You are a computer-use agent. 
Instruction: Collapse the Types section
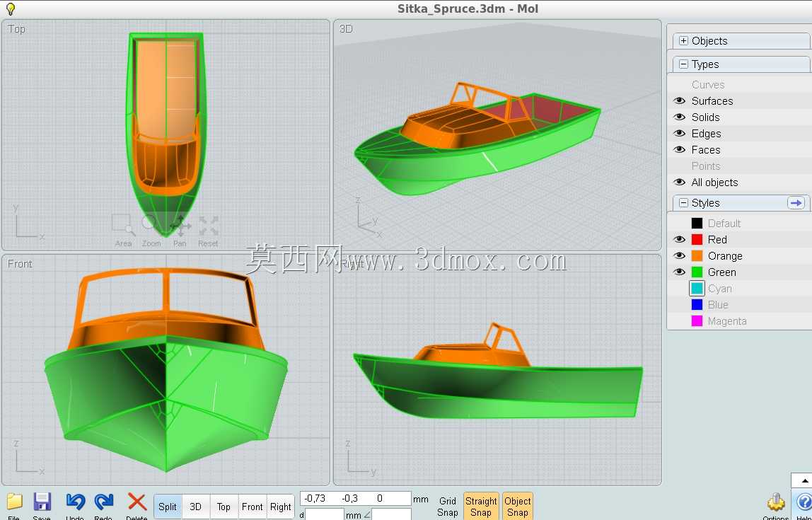pos(683,64)
